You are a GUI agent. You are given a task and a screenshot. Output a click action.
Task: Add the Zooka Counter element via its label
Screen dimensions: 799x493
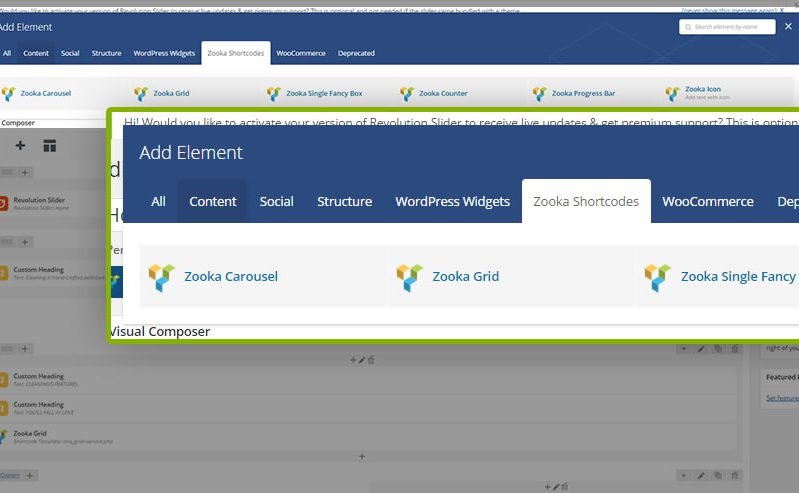(443, 93)
